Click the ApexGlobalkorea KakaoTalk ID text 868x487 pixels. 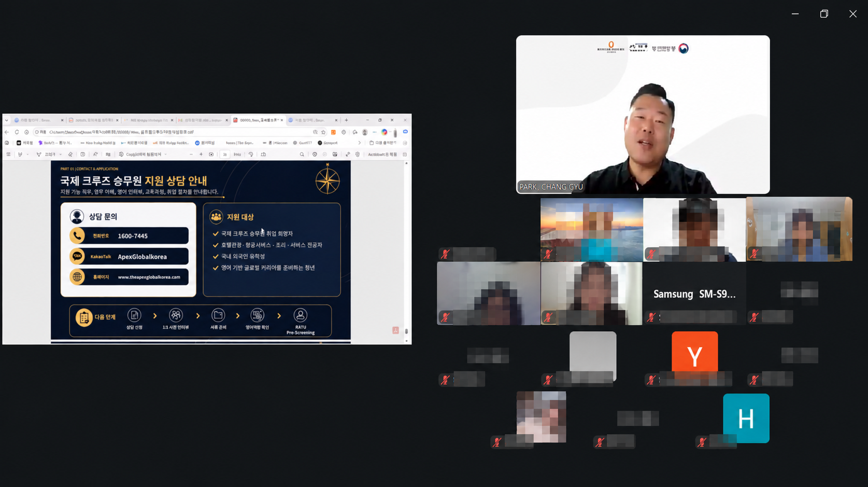tap(142, 257)
